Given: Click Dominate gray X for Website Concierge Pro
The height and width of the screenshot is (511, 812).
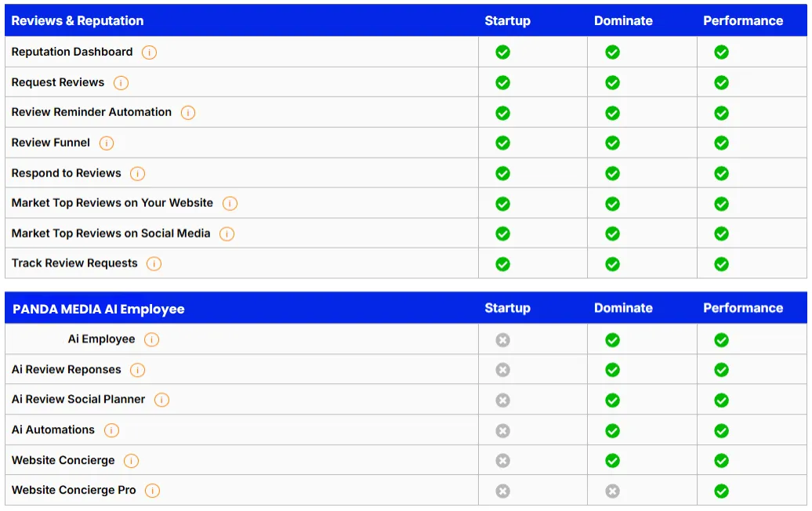Looking at the screenshot, I should coord(613,491).
